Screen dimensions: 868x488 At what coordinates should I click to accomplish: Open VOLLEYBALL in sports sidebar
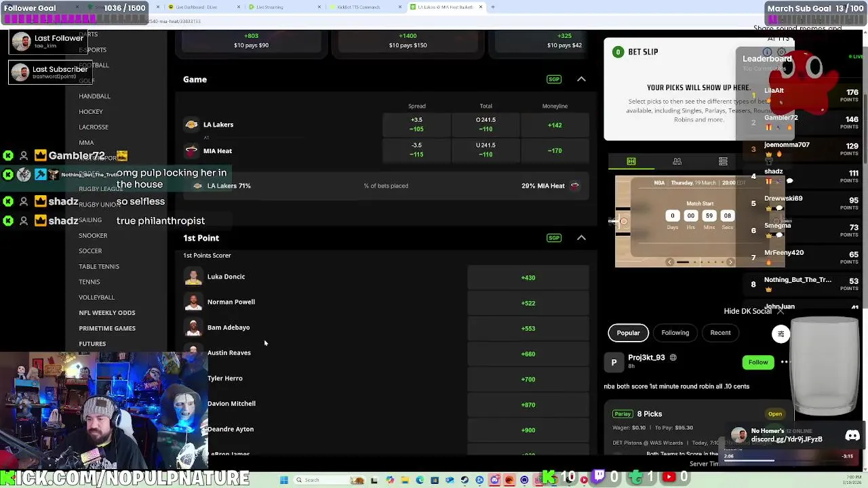96,298
